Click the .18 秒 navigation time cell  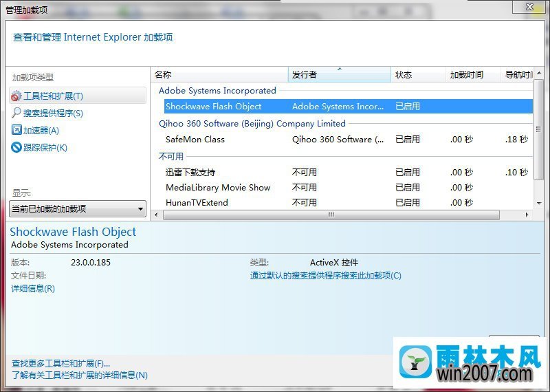(517, 140)
